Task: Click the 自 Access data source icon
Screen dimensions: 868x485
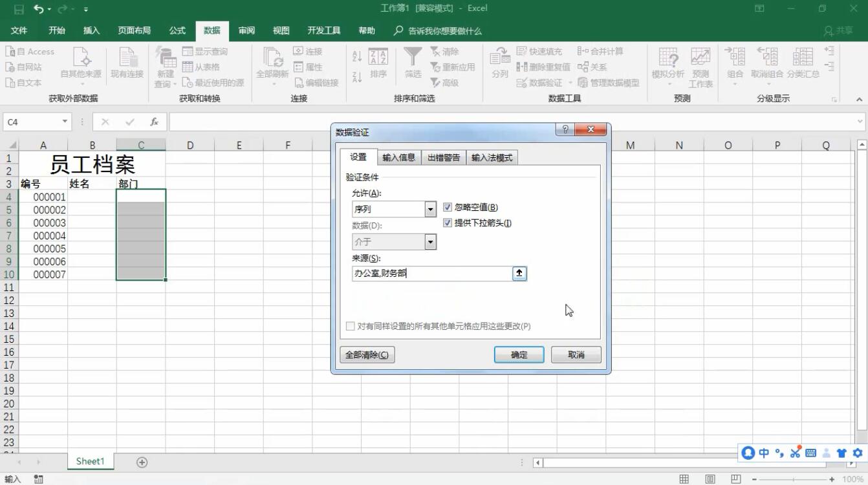Action: click(x=10, y=52)
